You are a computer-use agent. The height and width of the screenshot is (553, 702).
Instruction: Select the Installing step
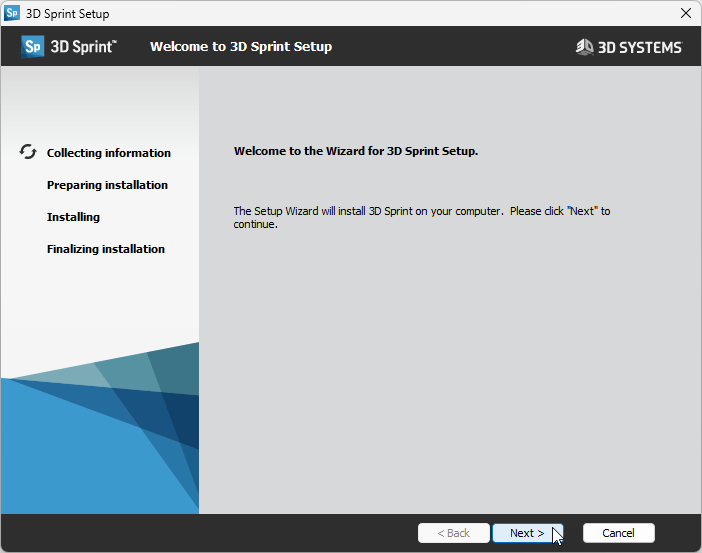(x=73, y=217)
